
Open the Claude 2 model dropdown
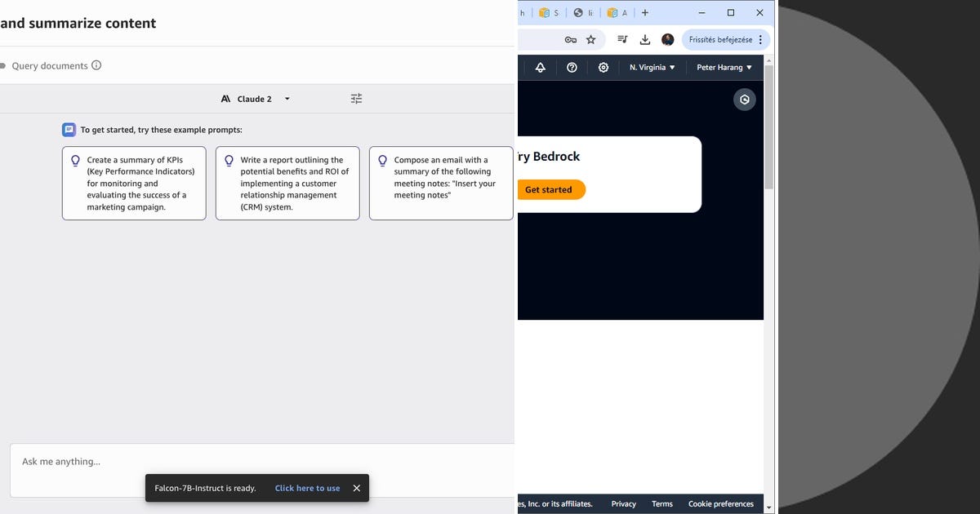pos(255,98)
